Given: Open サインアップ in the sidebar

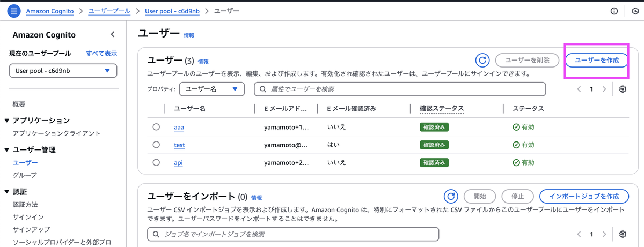Looking at the screenshot, I should [31, 229].
